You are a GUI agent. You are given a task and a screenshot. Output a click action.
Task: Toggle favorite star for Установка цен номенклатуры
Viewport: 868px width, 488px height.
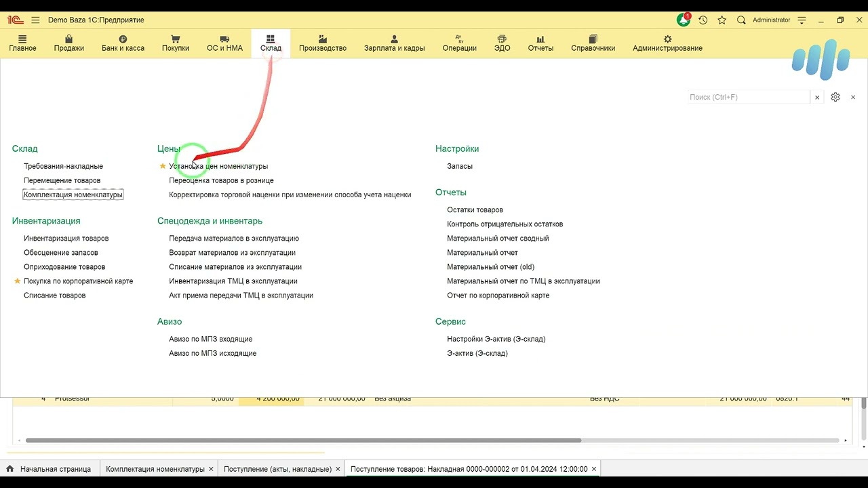(163, 166)
